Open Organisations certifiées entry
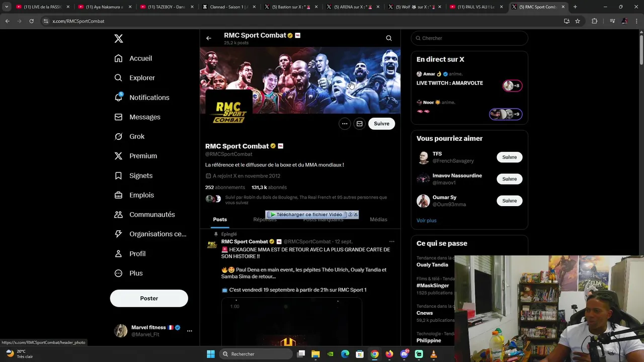The width and height of the screenshot is (644, 362). (150, 234)
